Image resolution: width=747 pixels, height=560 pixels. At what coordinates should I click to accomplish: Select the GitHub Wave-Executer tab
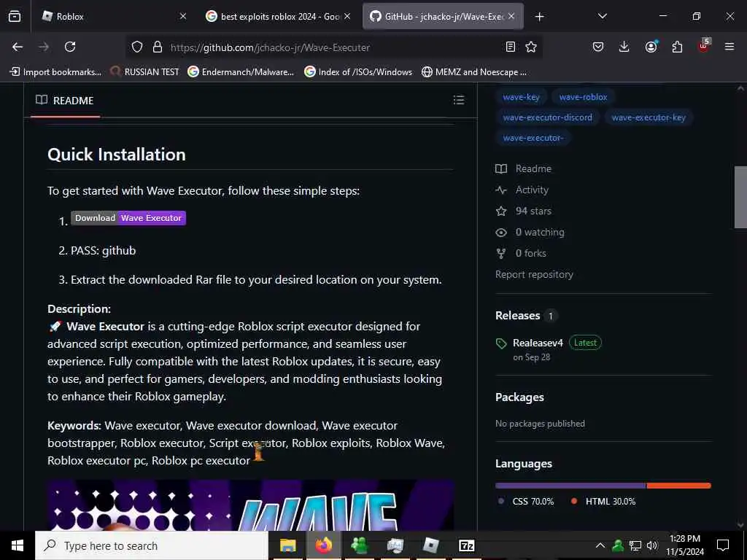click(x=443, y=16)
